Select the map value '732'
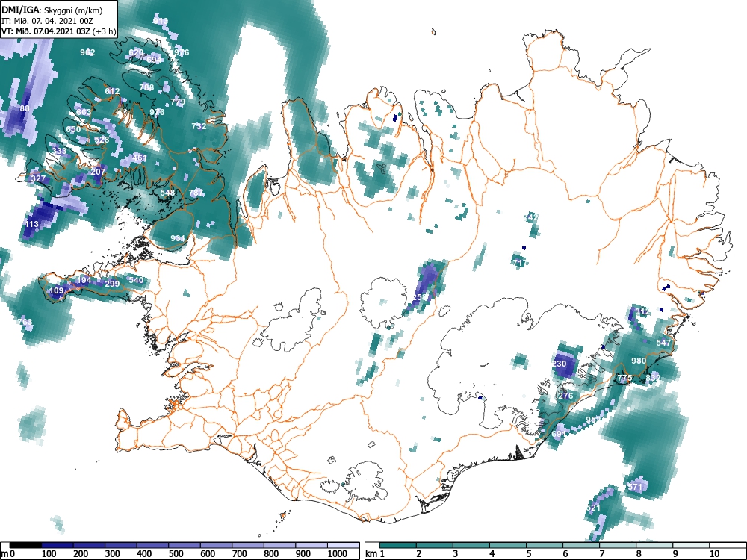747x560 pixels. 199,126
